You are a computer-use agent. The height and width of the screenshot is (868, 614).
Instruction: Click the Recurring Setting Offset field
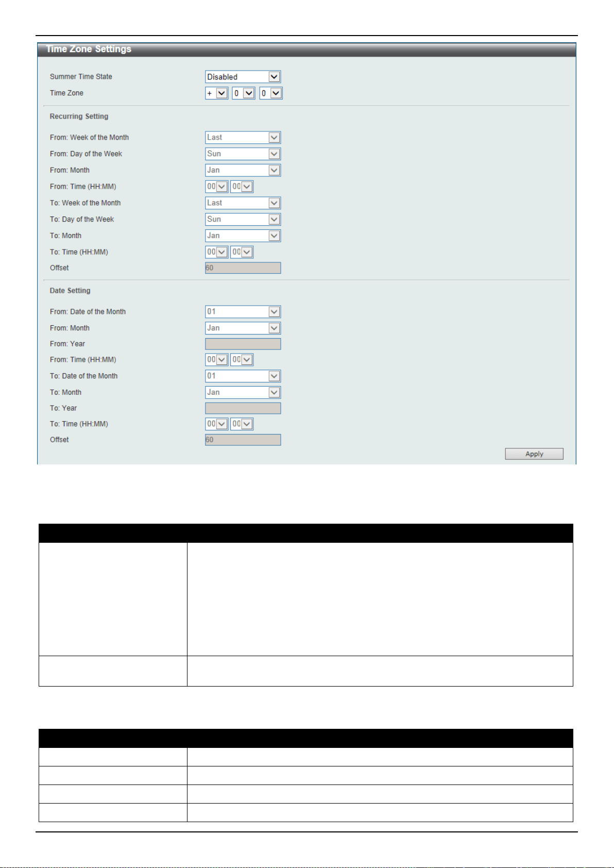243,268
